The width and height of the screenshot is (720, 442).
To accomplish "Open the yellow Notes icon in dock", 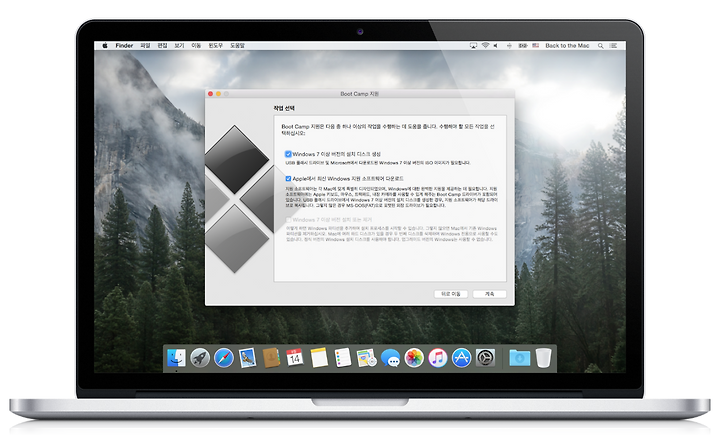I will coord(319,358).
